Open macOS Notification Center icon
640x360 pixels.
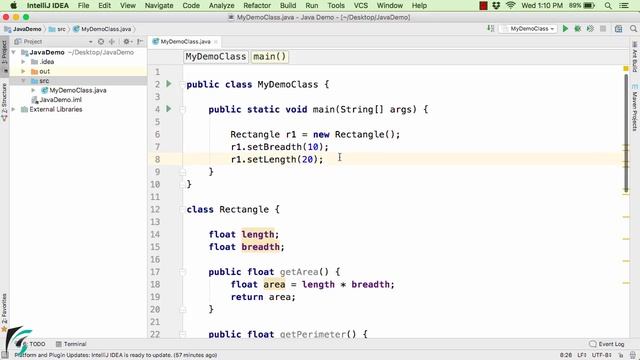click(x=624, y=6)
